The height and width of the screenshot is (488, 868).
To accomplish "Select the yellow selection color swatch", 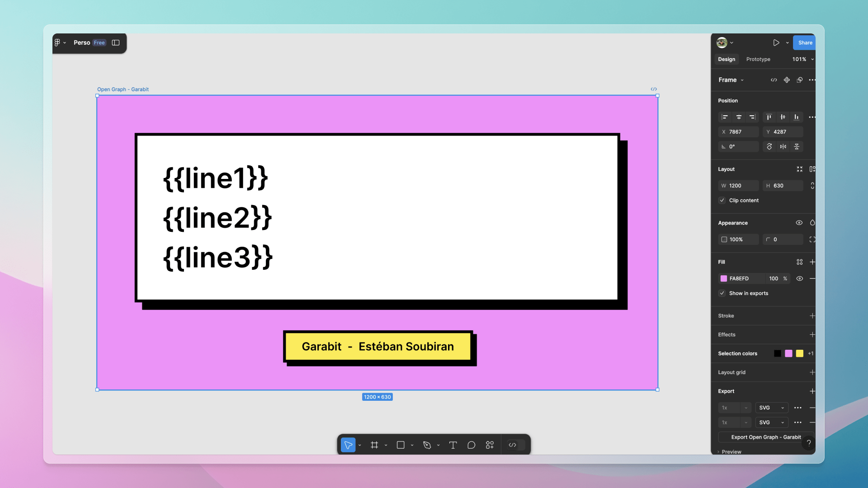I will point(800,353).
